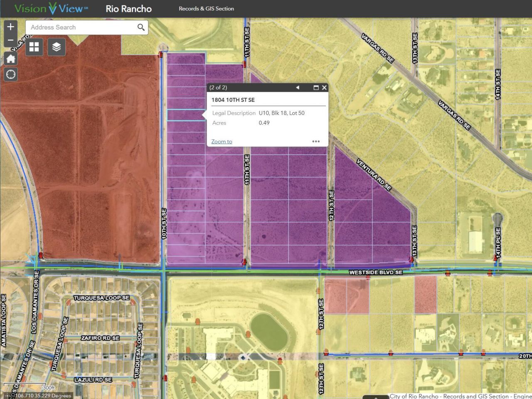The image size is (532, 399).
Task: Select the cyan-outlined parcel on 10th St
Action: pyautogui.click(x=185, y=115)
